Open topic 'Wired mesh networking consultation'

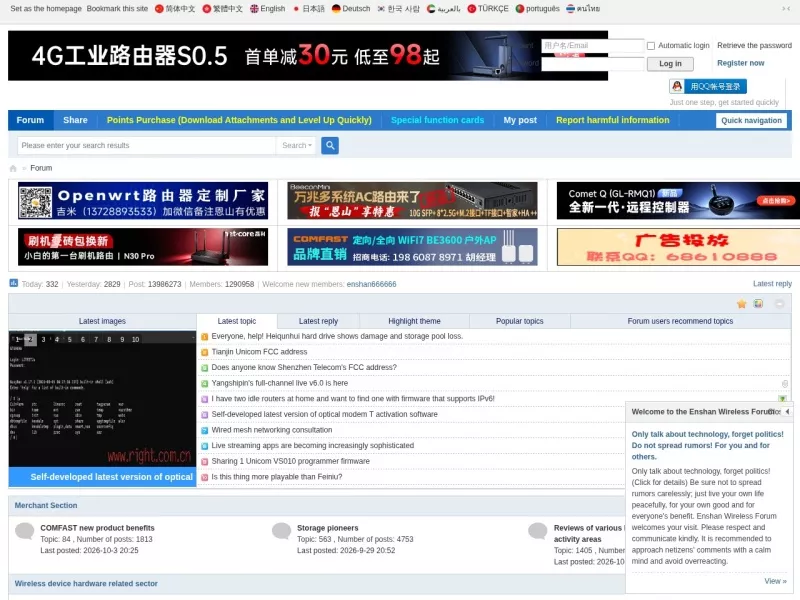tap(271, 430)
